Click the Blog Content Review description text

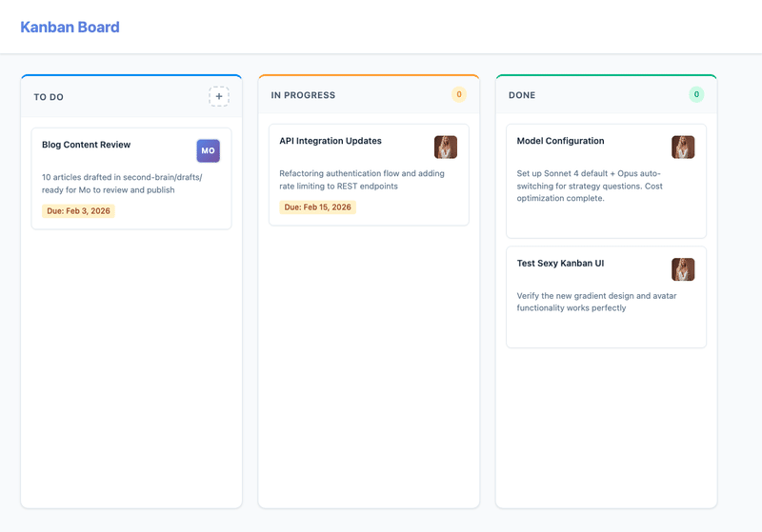point(122,184)
